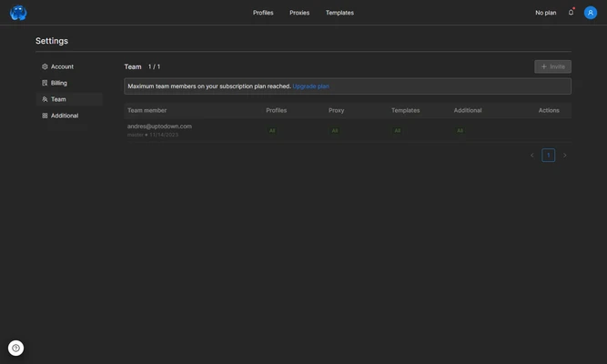The width and height of the screenshot is (607, 364).
Task: Open the user profile avatar menu
Action: click(591, 13)
